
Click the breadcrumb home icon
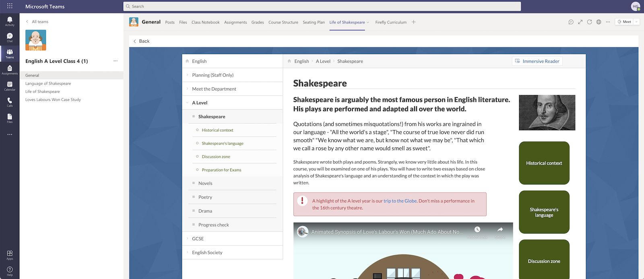[289, 61]
